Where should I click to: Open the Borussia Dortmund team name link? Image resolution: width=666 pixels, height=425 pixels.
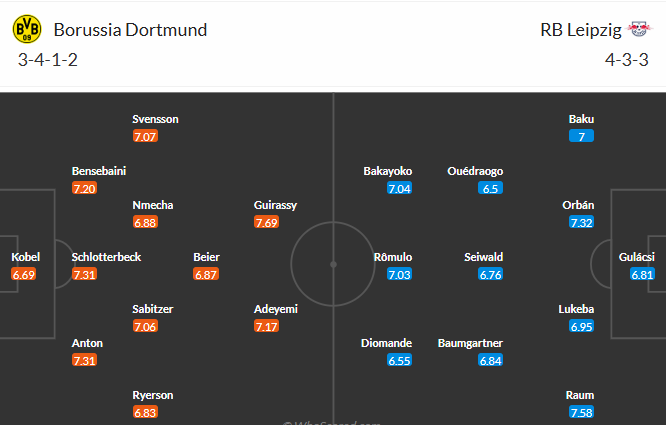coord(130,30)
